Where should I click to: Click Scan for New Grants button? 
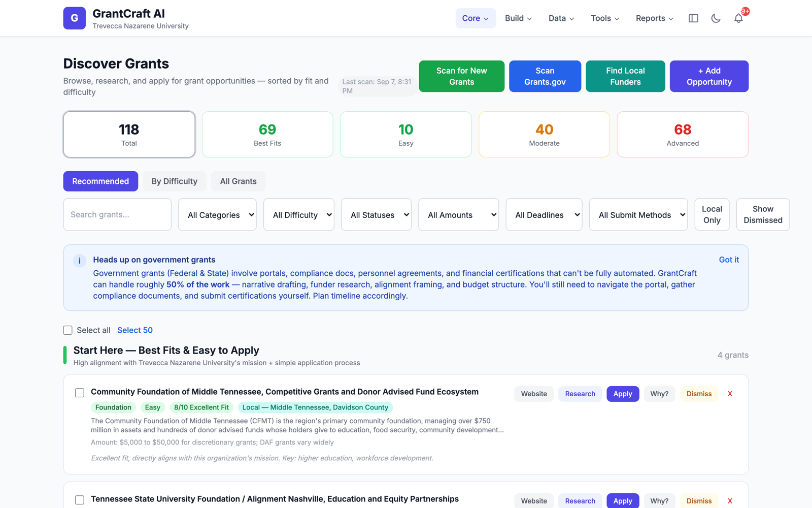tap(462, 76)
